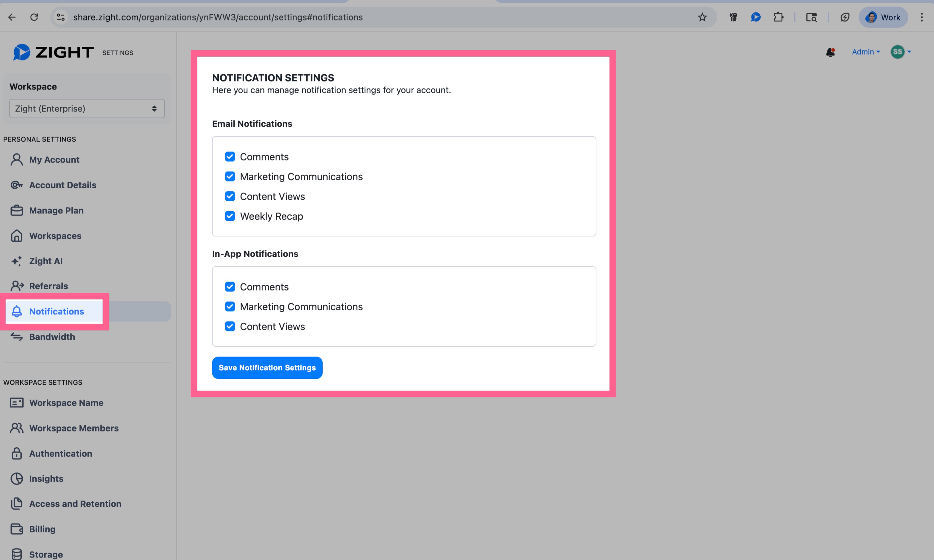The image size is (934, 560).
Task: Open the Zight (Enterprise) workspace dropdown
Action: pos(87,109)
